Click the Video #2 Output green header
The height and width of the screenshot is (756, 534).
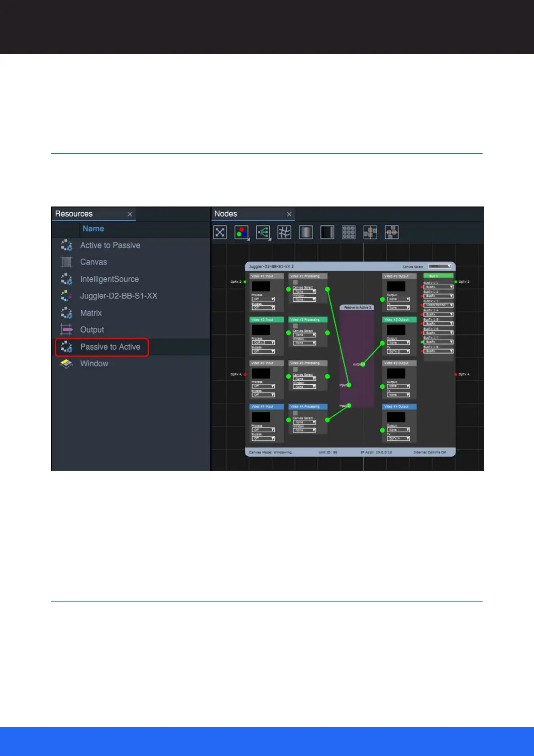[x=399, y=320]
